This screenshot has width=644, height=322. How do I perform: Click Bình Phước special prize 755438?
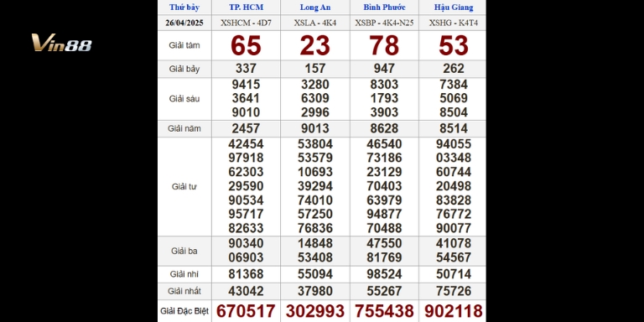(x=384, y=311)
